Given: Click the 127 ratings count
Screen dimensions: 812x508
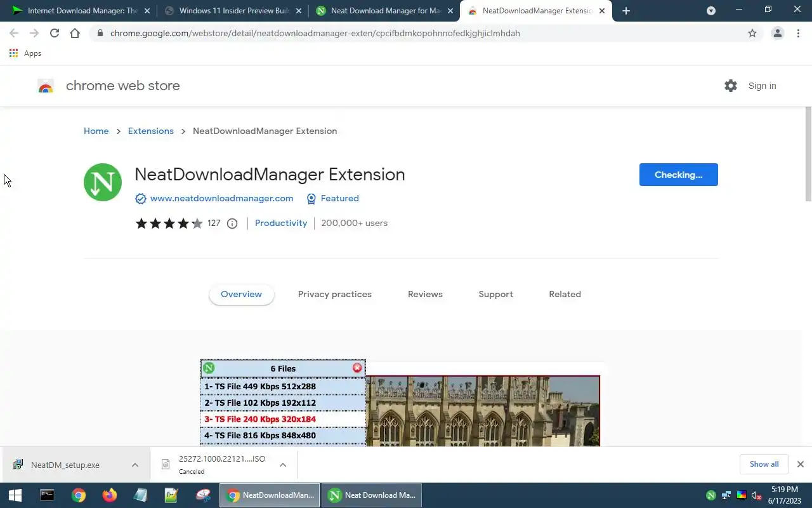Looking at the screenshot, I should (214, 223).
